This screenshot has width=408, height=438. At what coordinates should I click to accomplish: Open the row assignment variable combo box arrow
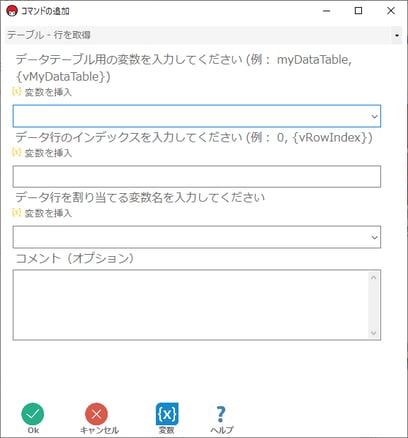374,237
